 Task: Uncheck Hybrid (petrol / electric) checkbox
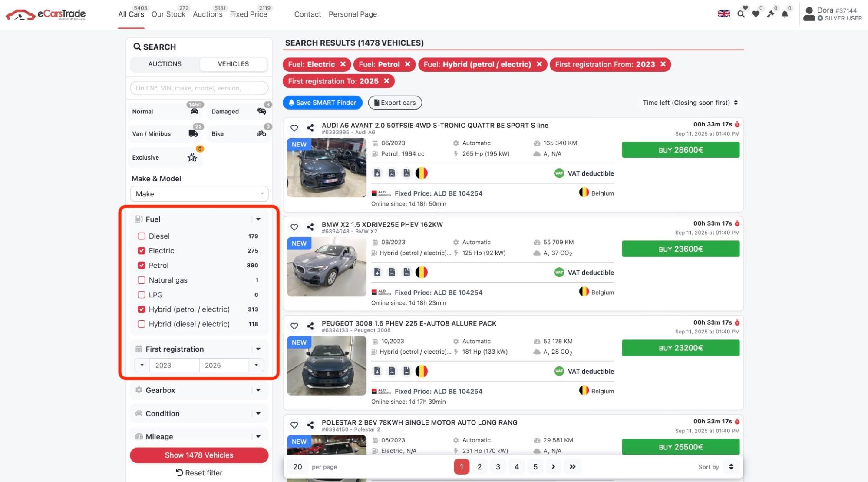pyautogui.click(x=142, y=309)
